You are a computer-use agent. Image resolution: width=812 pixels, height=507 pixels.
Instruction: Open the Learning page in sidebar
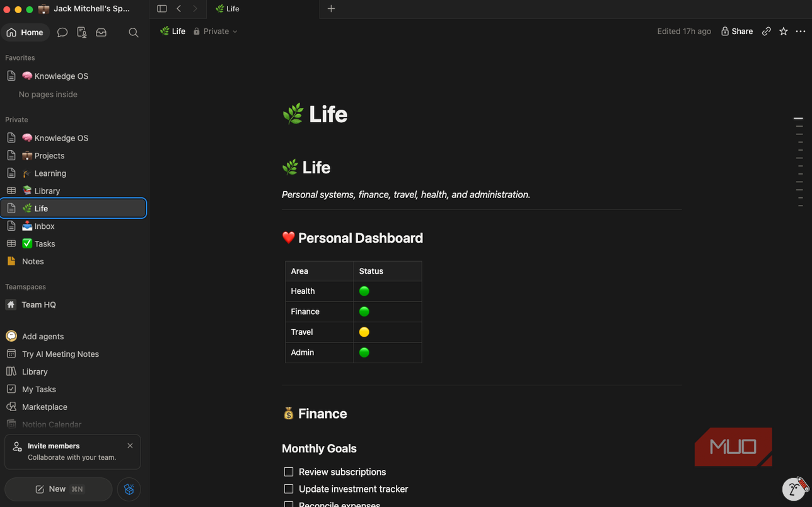(x=74, y=173)
